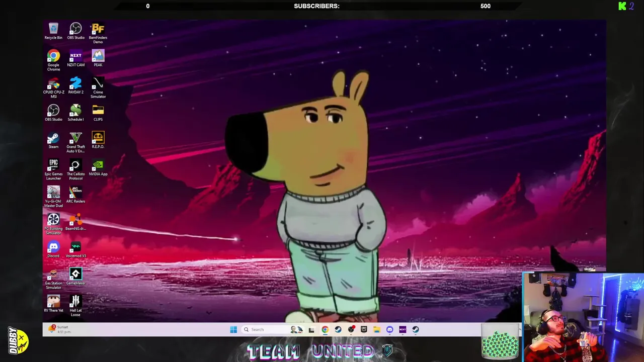Open the Steam taskbar icon beside Chrome

click(338, 330)
